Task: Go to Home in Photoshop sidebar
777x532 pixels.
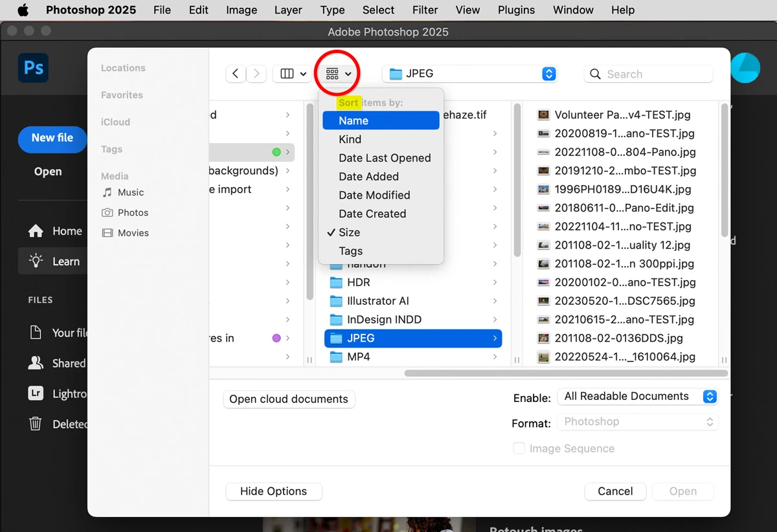Action: click(55, 231)
